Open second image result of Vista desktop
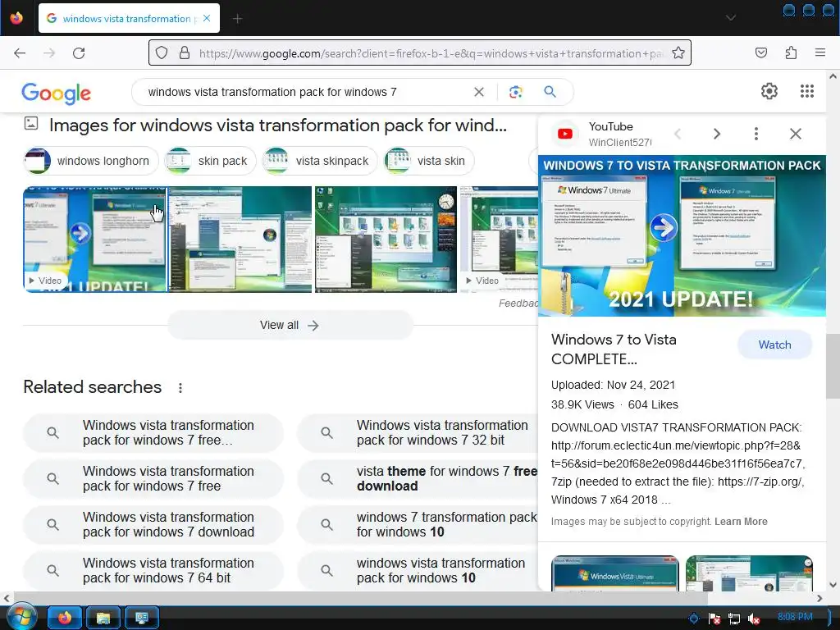This screenshot has height=630, width=840. pos(240,240)
